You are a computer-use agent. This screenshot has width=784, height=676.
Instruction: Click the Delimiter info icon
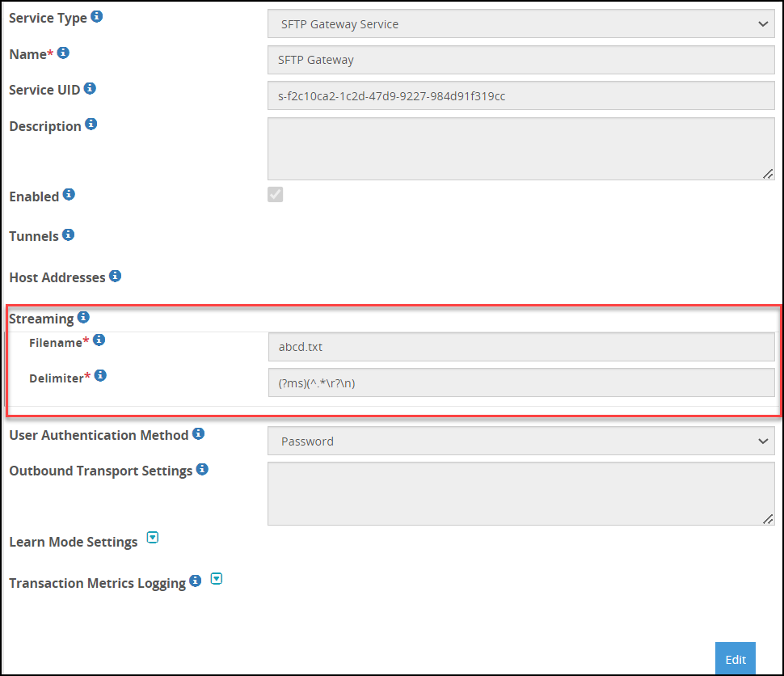pyautogui.click(x=100, y=375)
